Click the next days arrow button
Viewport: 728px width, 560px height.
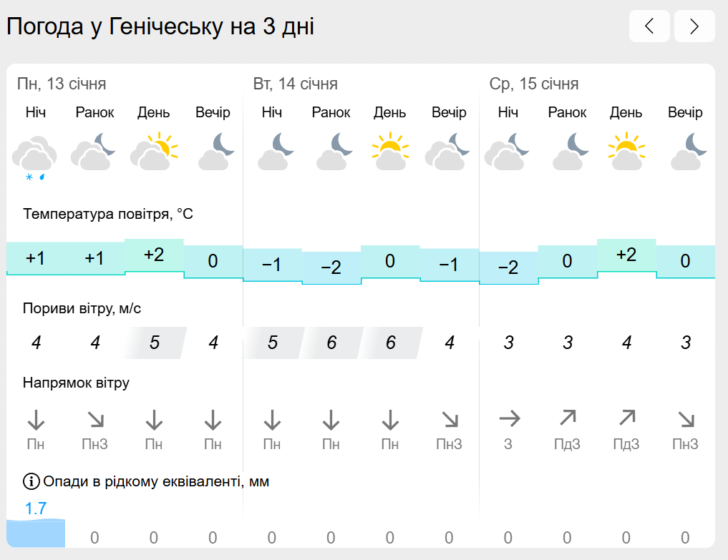[694, 26]
